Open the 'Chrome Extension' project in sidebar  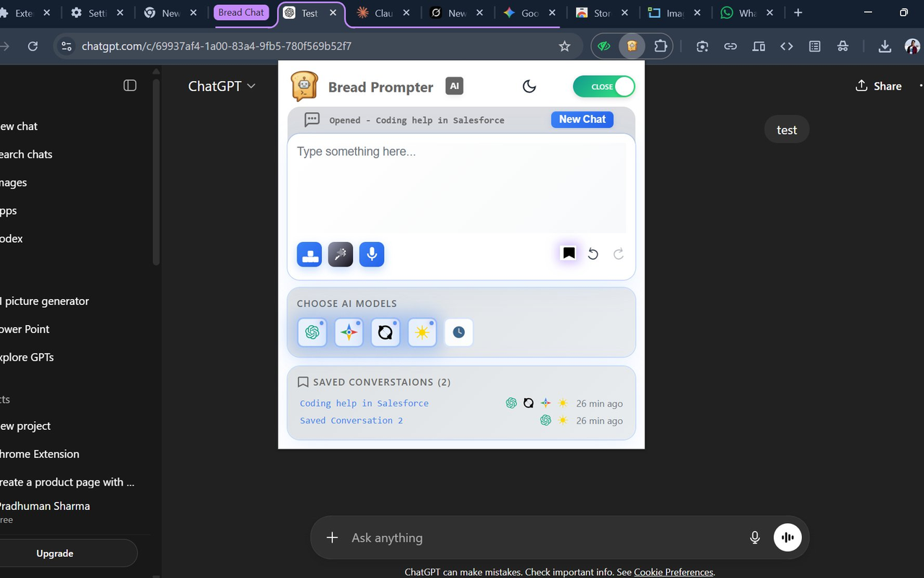coord(40,454)
